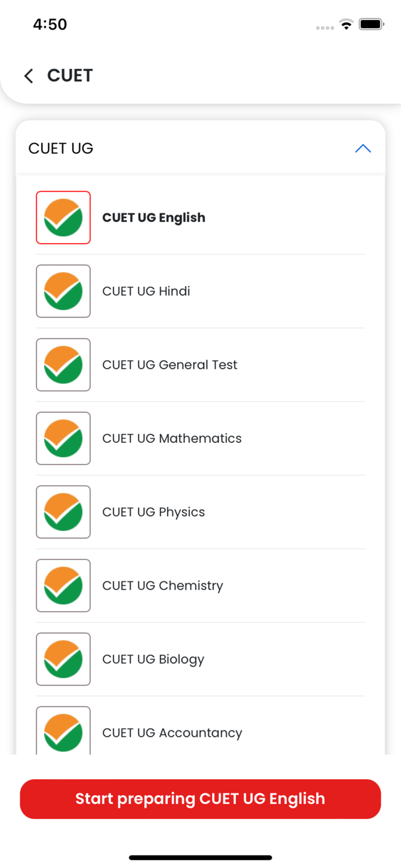Click the CUET UG section header title
The height and width of the screenshot is (868, 401).
click(x=61, y=149)
